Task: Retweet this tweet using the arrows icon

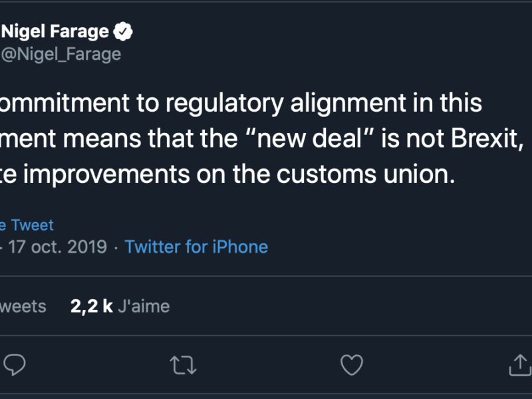Action: (182, 364)
